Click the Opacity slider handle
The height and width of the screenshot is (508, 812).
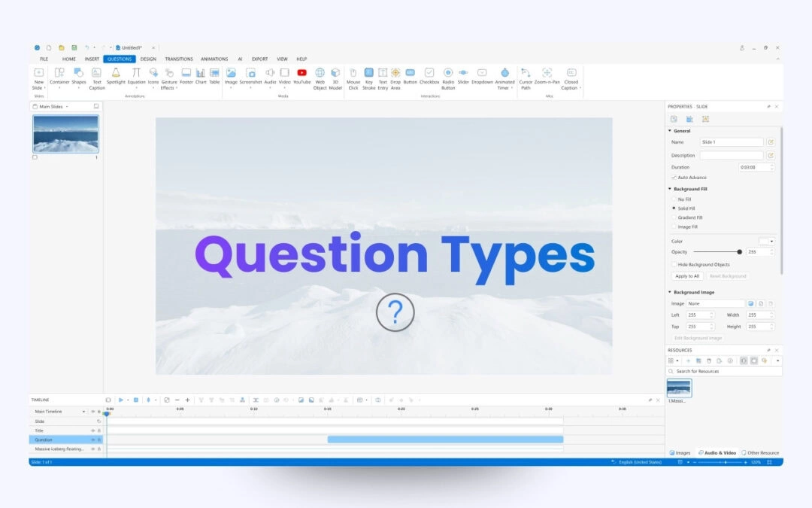pos(740,252)
